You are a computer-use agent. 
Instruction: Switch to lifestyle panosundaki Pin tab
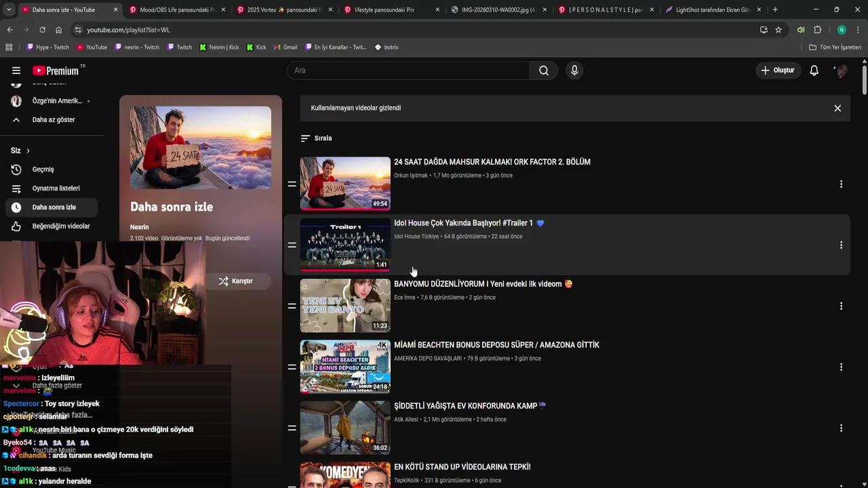(390, 9)
